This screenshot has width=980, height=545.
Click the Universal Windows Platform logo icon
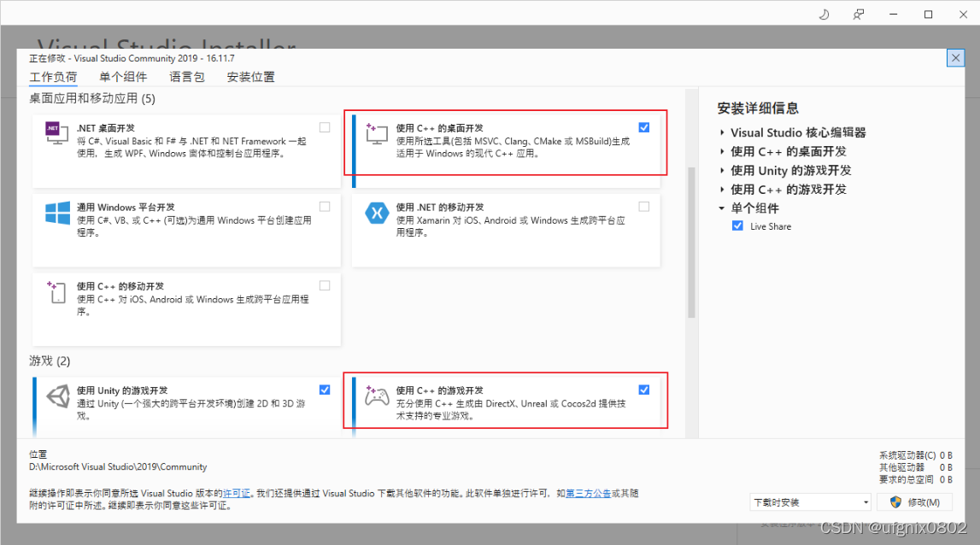tap(57, 213)
